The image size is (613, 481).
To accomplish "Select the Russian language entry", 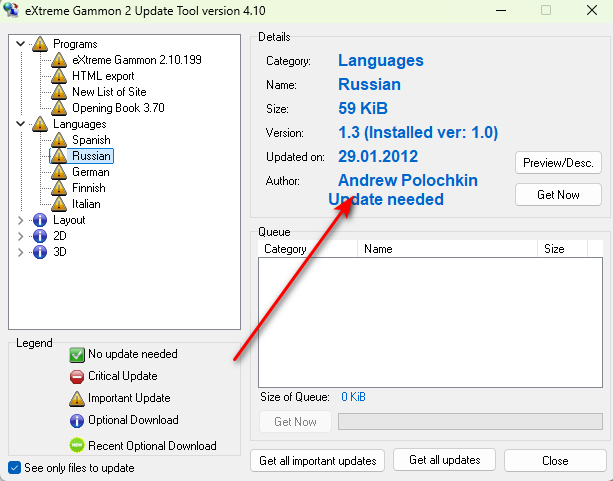I will 91,156.
